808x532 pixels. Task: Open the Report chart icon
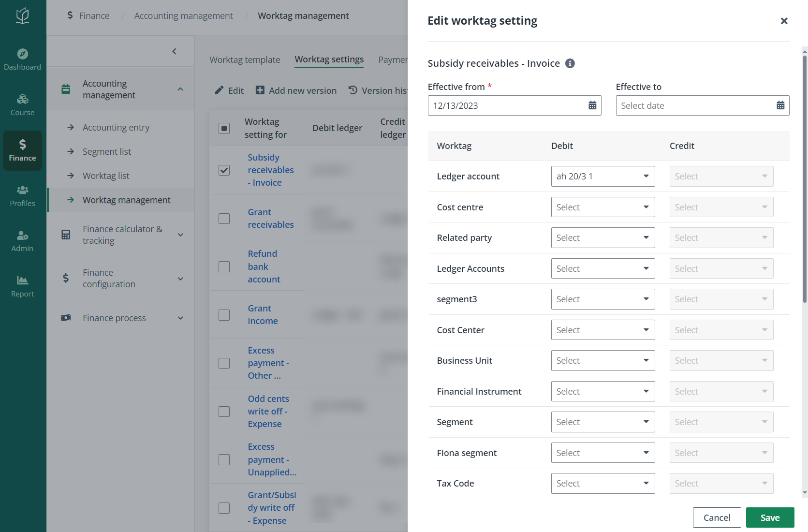pos(23,280)
